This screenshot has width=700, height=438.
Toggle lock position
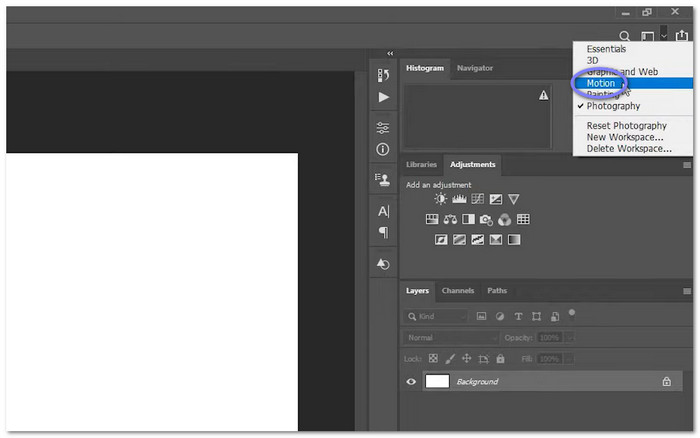point(467,359)
